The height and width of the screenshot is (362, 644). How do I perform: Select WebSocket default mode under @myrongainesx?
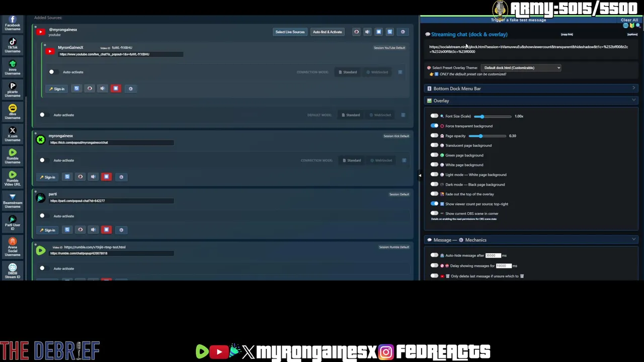click(380, 115)
